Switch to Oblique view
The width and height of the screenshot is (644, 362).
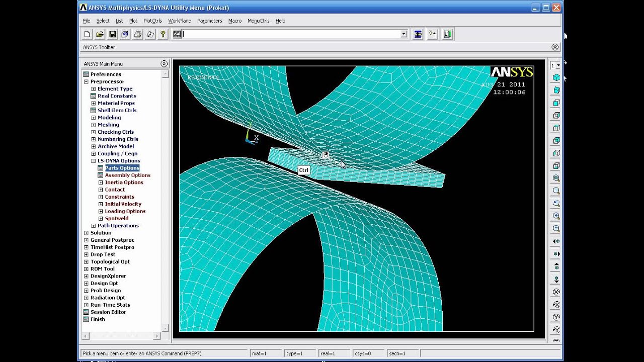pyautogui.click(x=556, y=90)
